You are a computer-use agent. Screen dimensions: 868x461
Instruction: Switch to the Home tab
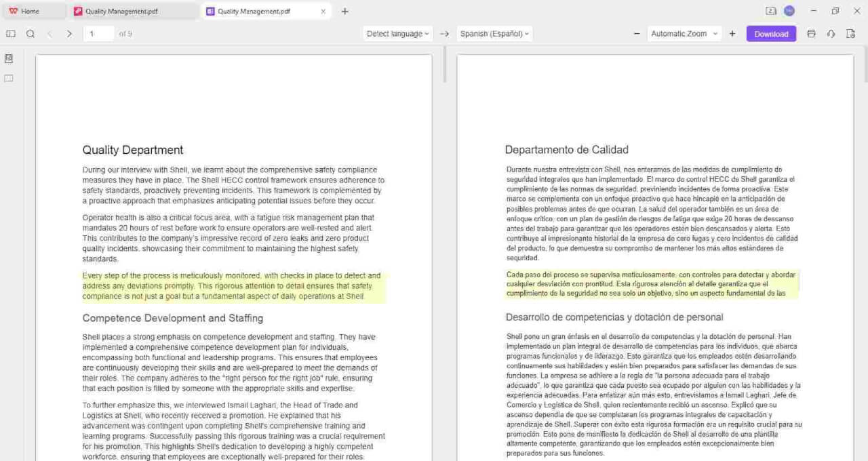pos(27,11)
